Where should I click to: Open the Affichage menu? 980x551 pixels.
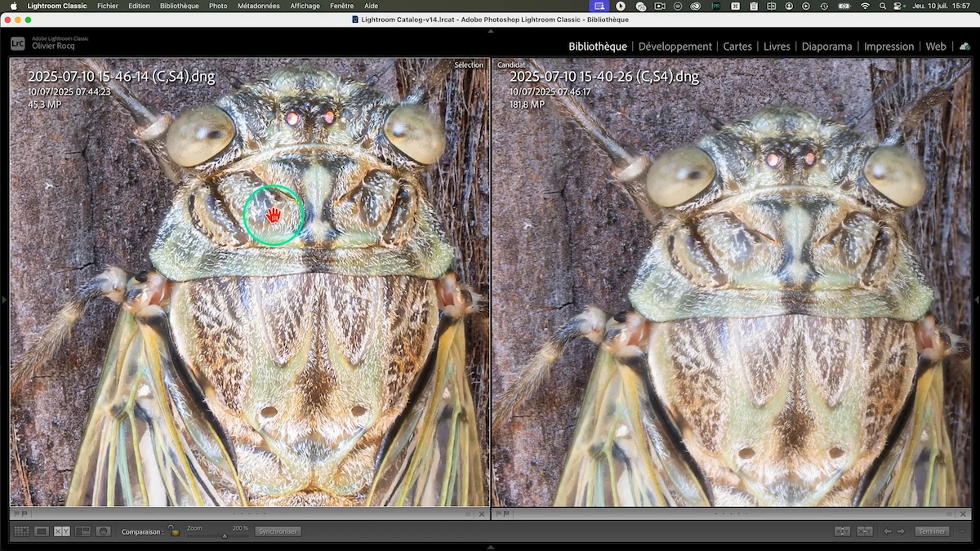click(x=305, y=6)
